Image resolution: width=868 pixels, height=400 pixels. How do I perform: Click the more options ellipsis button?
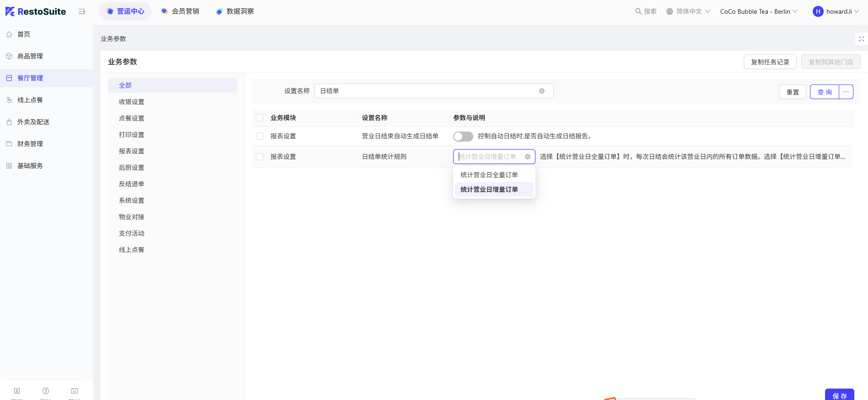click(x=846, y=92)
